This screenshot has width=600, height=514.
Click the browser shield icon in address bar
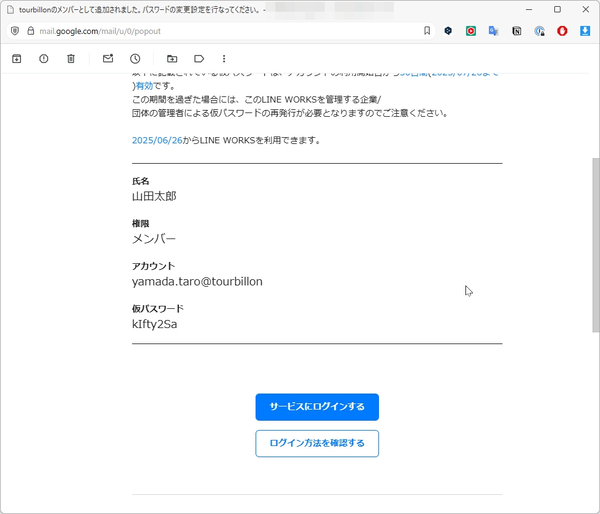(x=15, y=31)
